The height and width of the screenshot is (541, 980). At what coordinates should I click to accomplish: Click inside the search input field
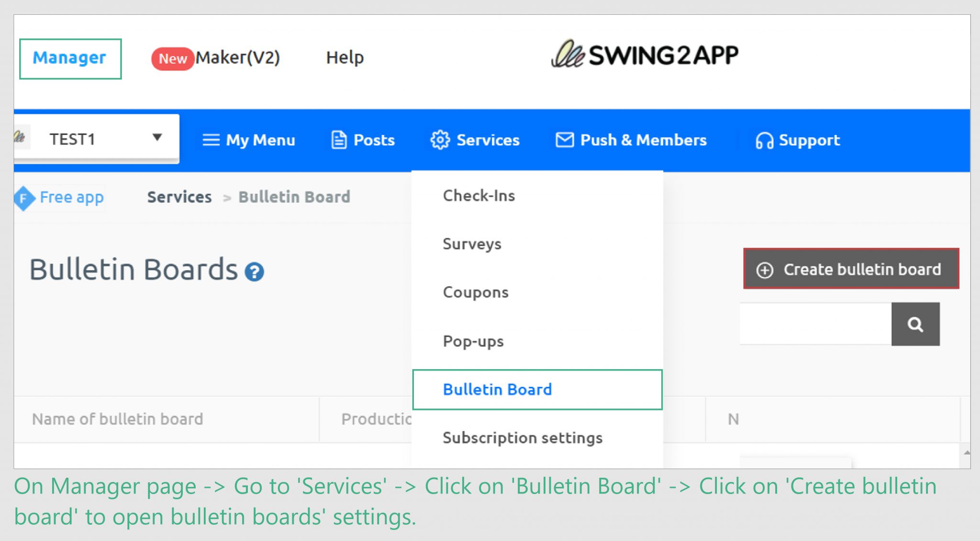tap(813, 324)
